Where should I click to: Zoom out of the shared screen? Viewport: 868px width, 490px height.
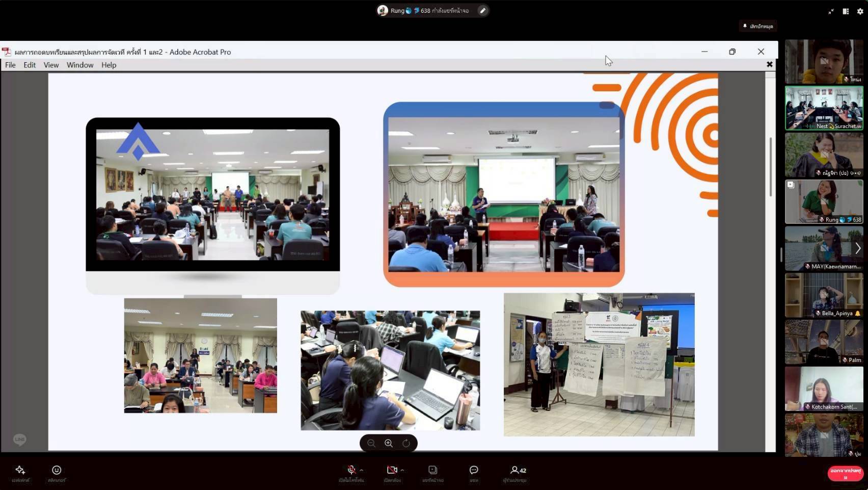[x=371, y=443]
